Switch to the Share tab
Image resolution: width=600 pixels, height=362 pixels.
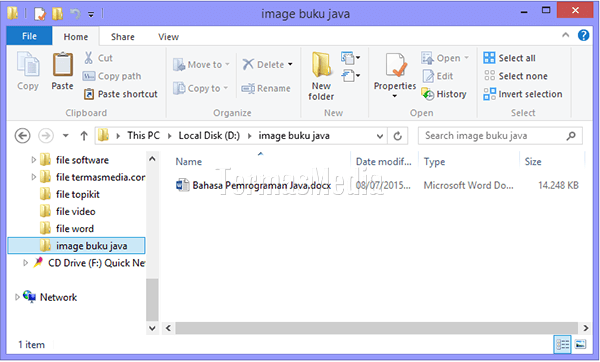tap(122, 37)
